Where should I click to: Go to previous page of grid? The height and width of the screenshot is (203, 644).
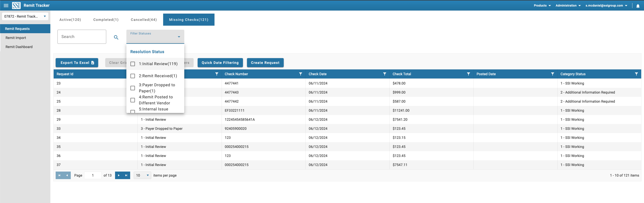click(67, 175)
